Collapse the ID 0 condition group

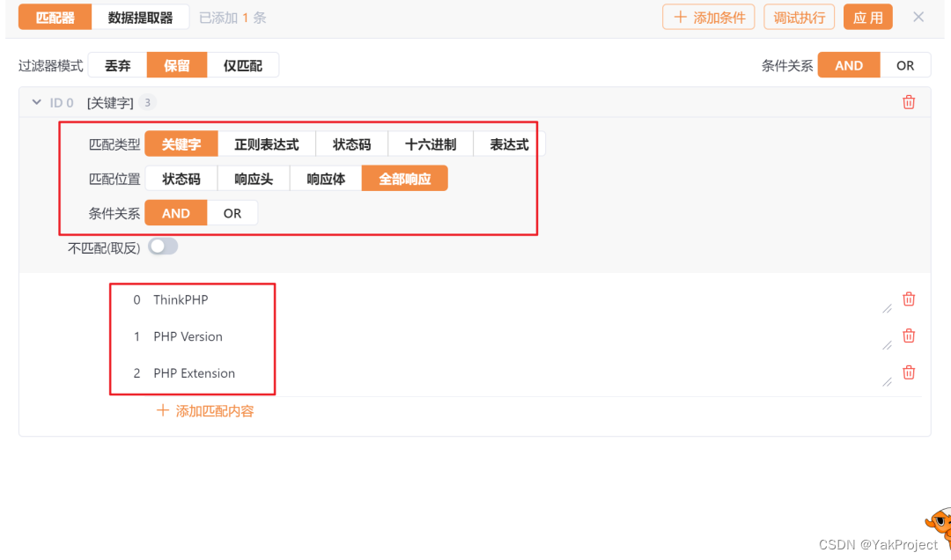pyautogui.click(x=36, y=102)
